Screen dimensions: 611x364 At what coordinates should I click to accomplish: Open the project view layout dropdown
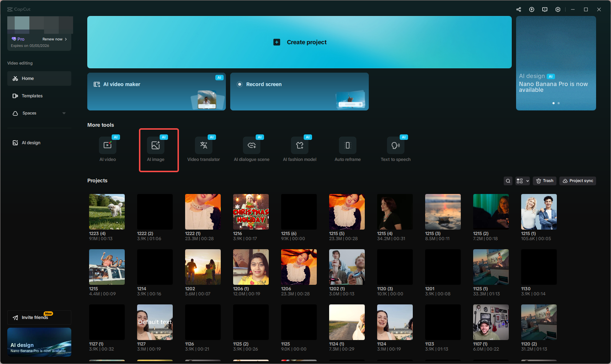click(522, 181)
